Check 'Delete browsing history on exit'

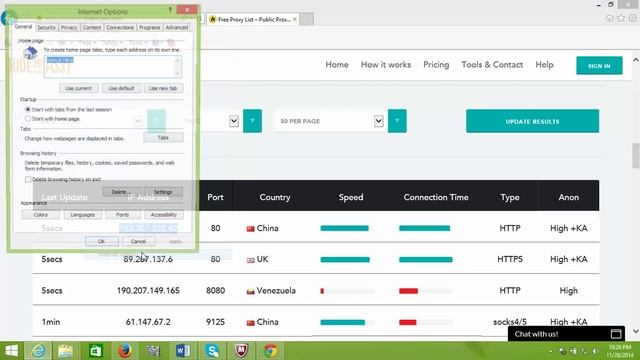(28, 179)
